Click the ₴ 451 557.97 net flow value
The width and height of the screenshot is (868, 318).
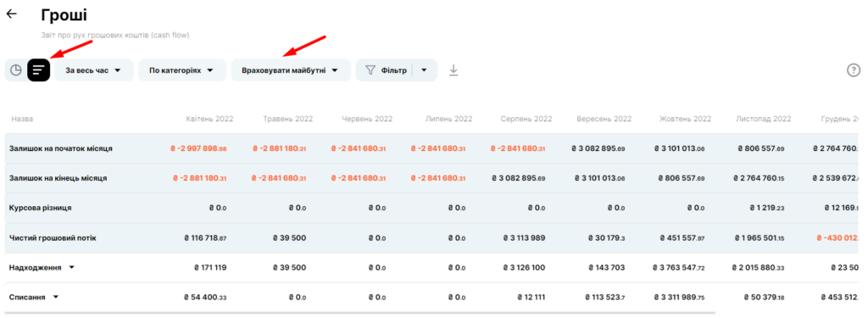682,237
